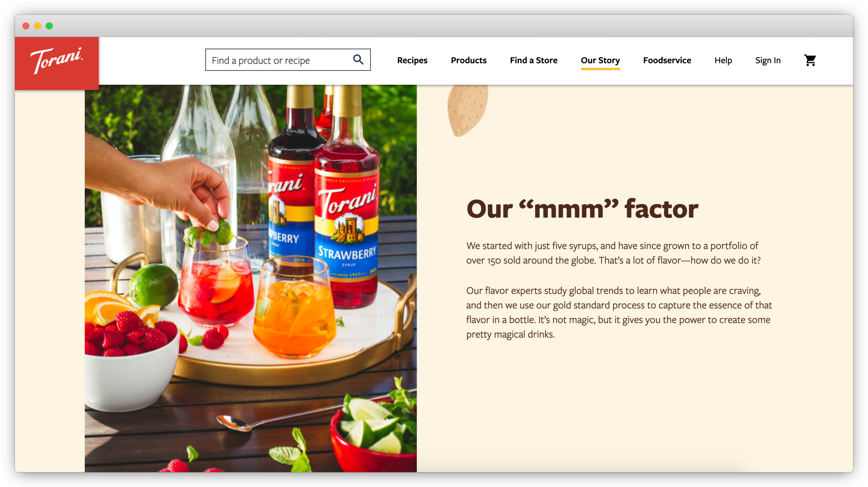Screen dimensions: 868x487
Task: Click paragraph starting "We started with just five syrups"
Action: tap(613, 253)
